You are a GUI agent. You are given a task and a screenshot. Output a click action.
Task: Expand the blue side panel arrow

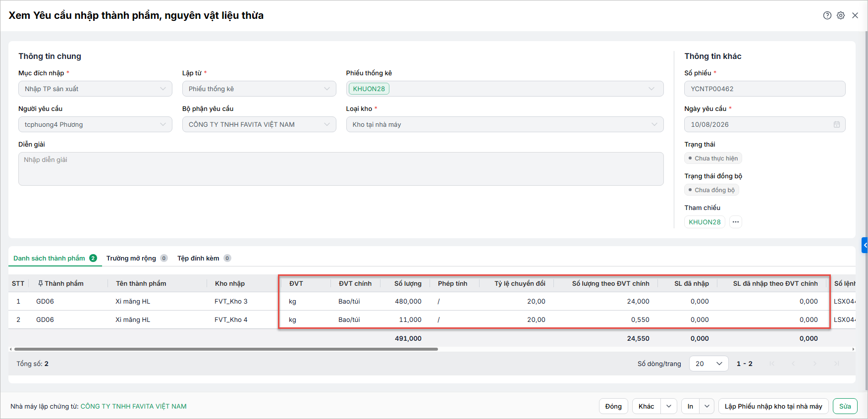(865, 245)
